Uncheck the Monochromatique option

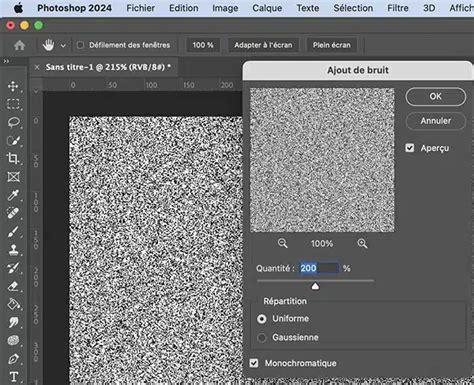point(254,363)
